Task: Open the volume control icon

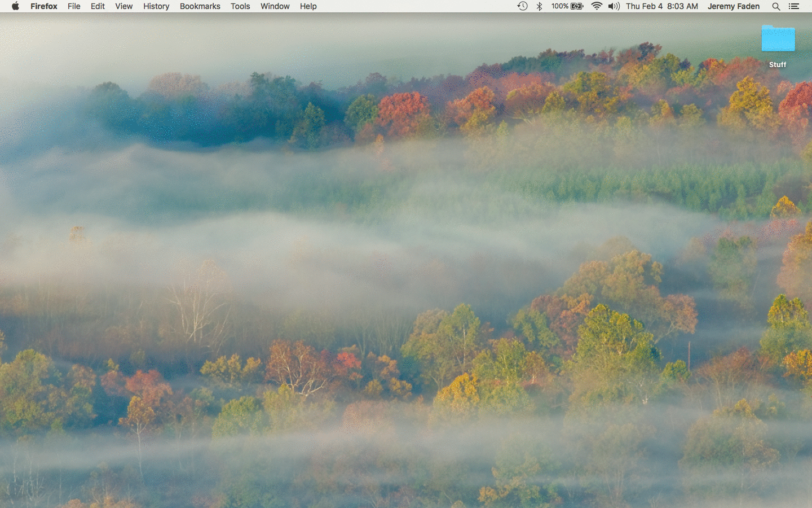Action: point(614,6)
